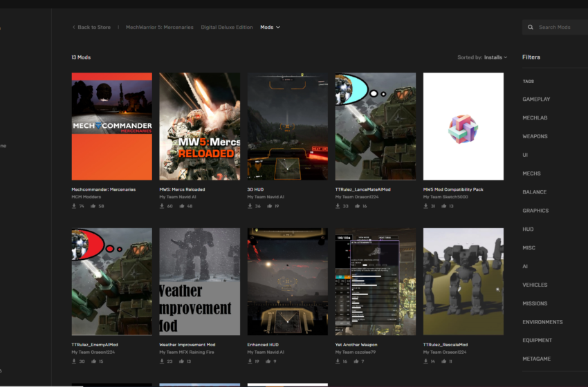Go Back to Store
This screenshot has height=387, width=588.
pyautogui.click(x=91, y=28)
